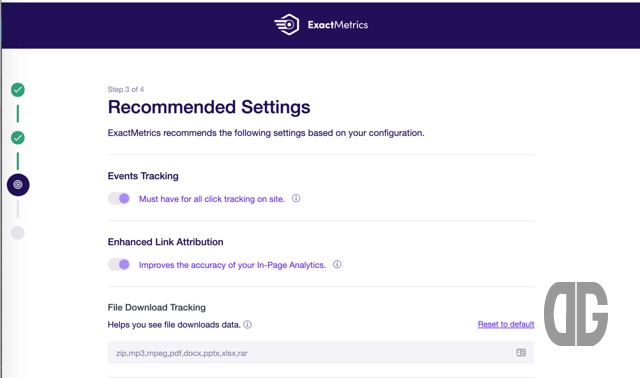This screenshot has width=640, height=378.
Task: Click the ExactMetrics logo in header
Action: pos(321,25)
